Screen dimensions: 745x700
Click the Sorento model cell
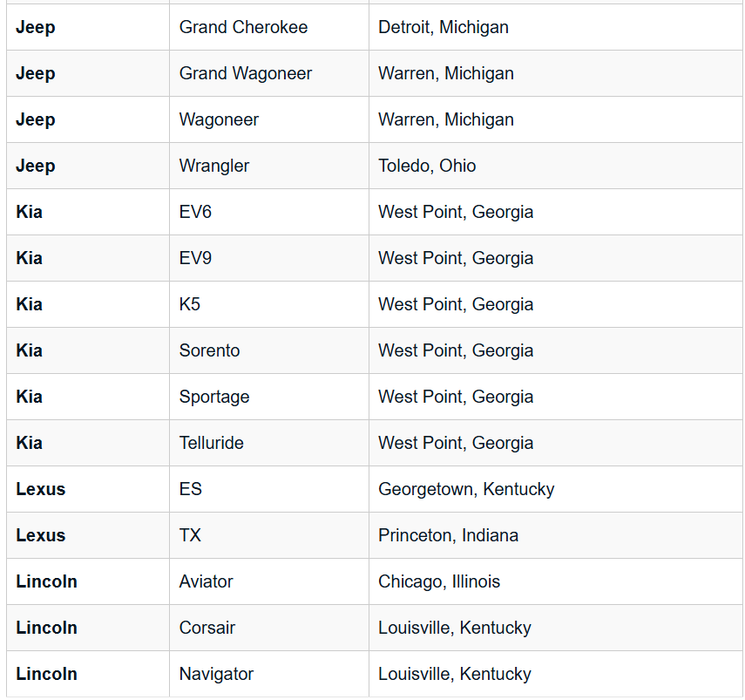point(210,350)
